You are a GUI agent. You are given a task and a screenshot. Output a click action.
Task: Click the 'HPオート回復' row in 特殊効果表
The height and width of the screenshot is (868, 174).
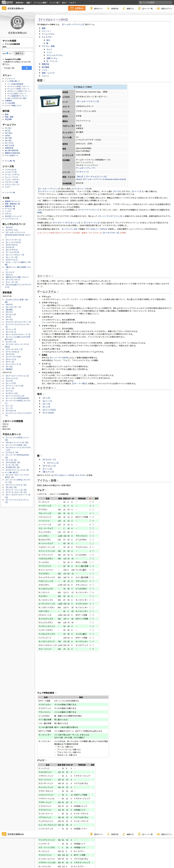[73, 701]
